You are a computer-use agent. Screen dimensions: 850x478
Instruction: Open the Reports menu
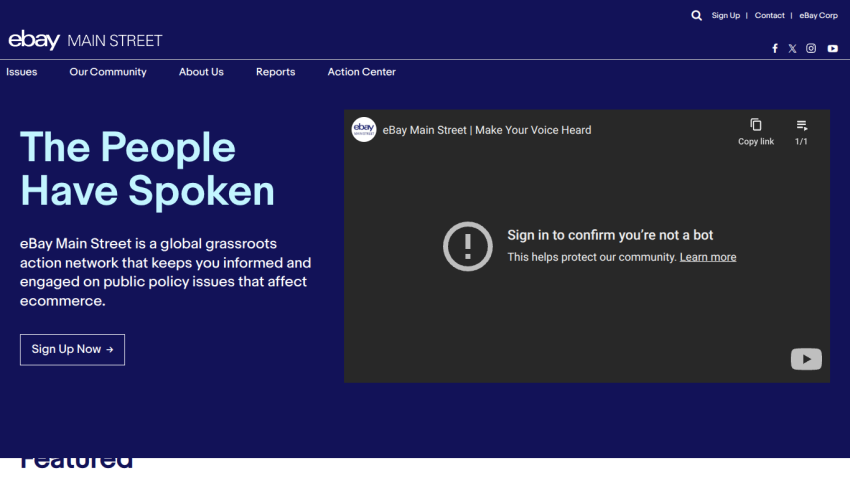coord(275,72)
